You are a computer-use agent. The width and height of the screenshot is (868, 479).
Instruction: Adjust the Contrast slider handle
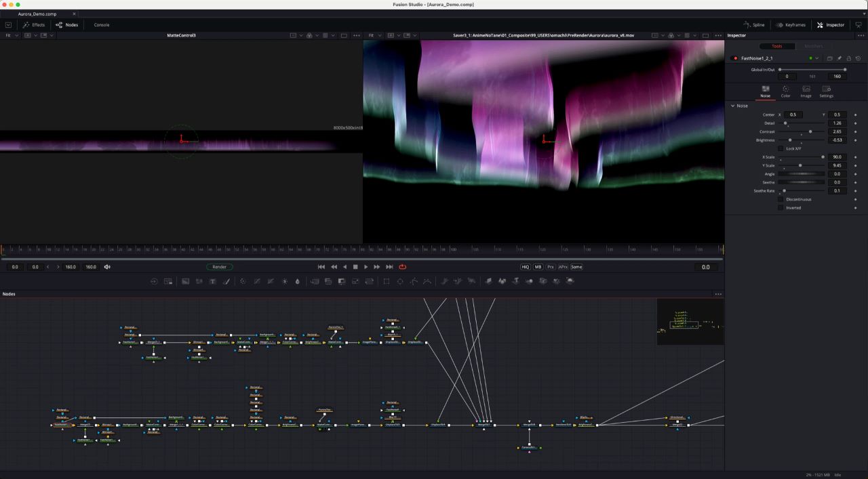point(810,131)
